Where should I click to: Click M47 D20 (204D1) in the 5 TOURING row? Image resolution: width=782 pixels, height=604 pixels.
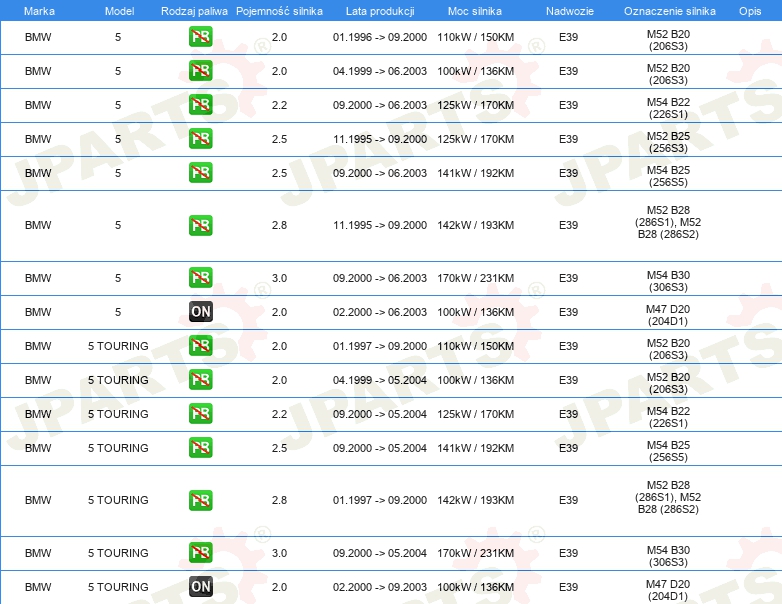click(x=668, y=590)
